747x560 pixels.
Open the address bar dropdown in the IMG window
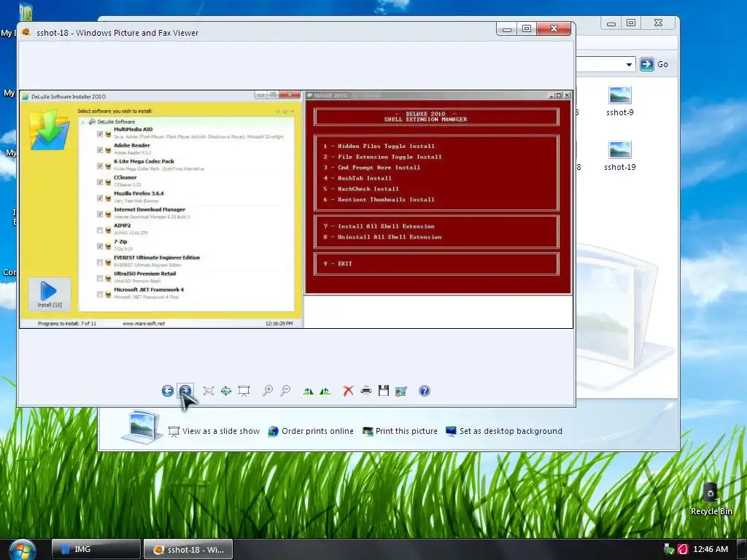pos(629,64)
